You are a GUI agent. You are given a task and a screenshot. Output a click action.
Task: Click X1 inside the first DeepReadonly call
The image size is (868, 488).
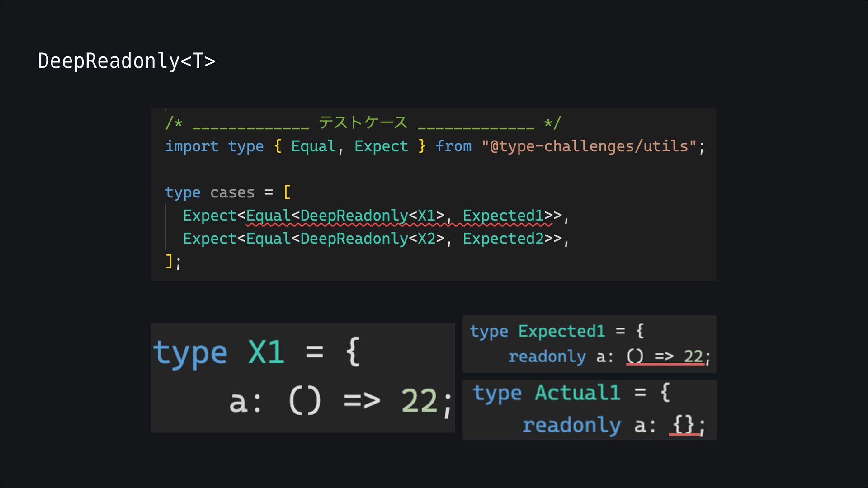pyautogui.click(x=426, y=216)
